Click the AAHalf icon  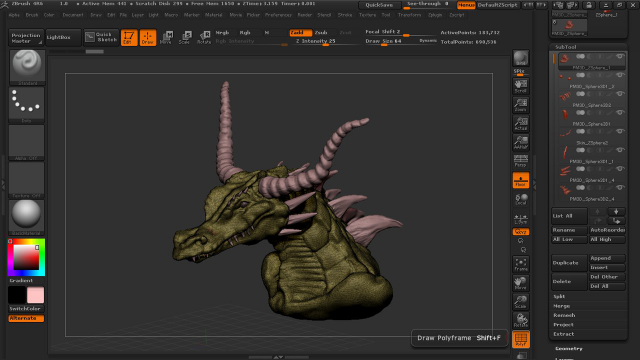[x=520, y=142]
